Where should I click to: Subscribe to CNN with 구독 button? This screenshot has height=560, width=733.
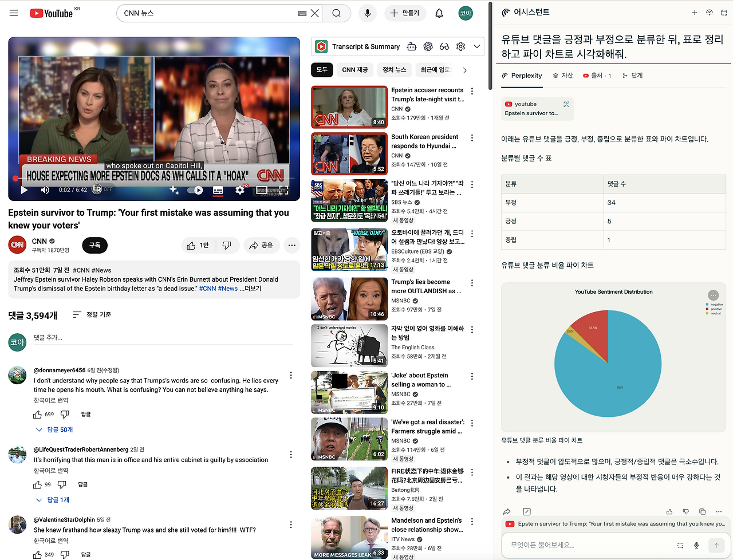coord(95,245)
